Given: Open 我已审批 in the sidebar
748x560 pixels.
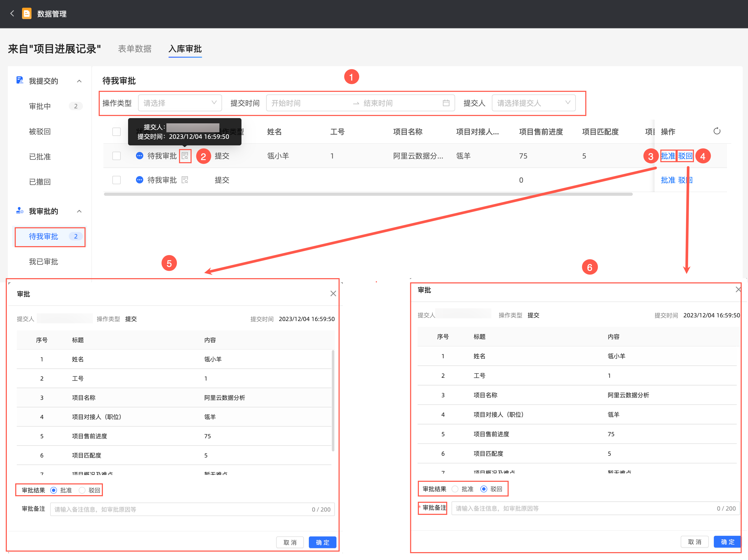Looking at the screenshot, I should tap(43, 261).
